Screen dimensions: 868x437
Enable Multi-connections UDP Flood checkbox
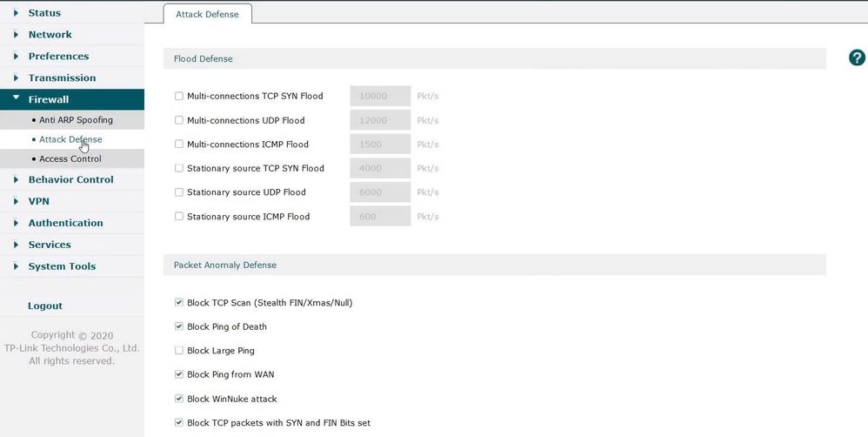tap(179, 120)
